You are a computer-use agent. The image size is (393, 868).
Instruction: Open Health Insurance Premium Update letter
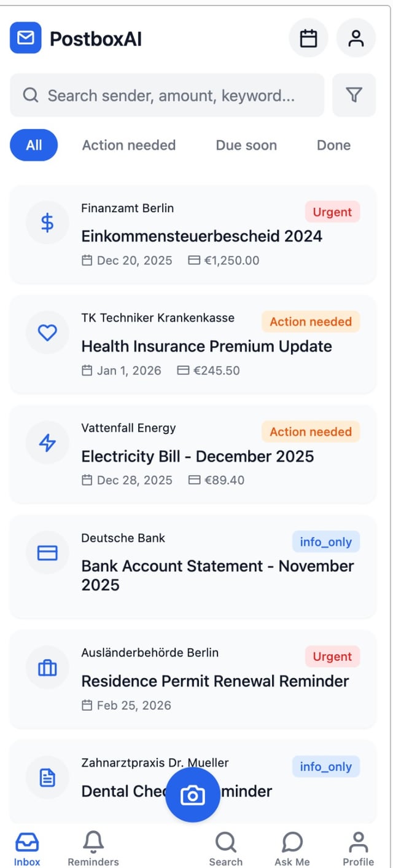tap(206, 346)
